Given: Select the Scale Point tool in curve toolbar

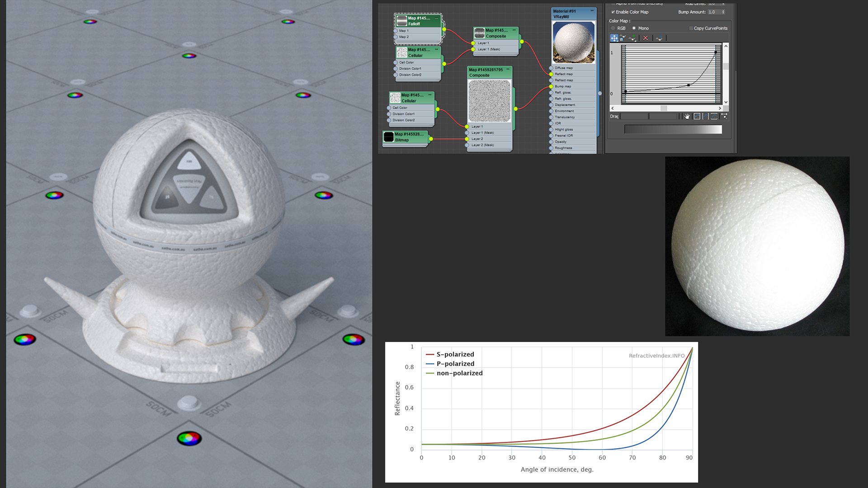Looking at the screenshot, I should point(623,38).
